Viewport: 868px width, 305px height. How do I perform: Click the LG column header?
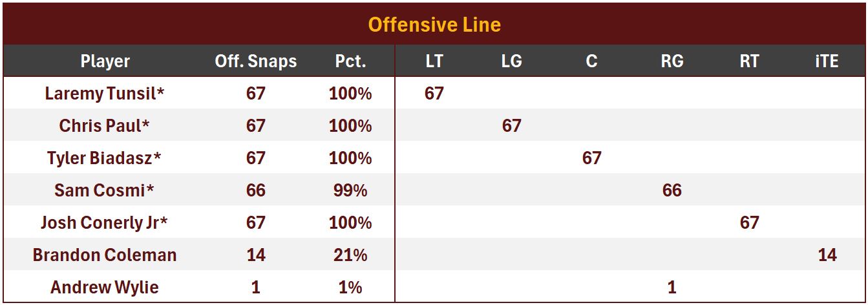(511, 61)
